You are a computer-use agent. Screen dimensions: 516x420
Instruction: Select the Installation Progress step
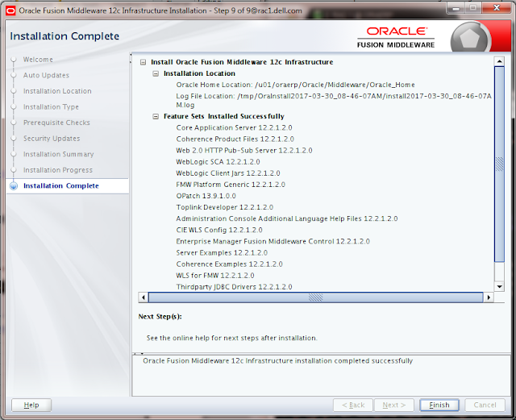pyautogui.click(x=58, y=170)
